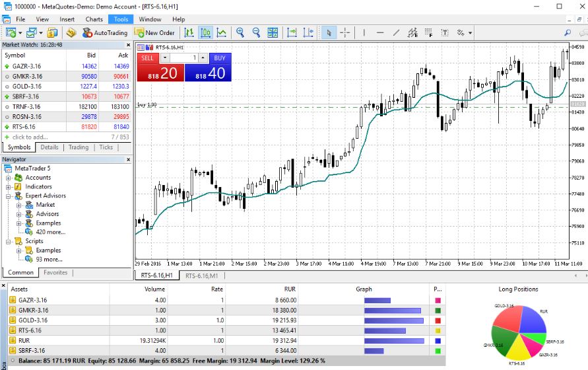This screenshot has height=370, width=588.
Task: Toggle Market Watch with the dollar icon
Action: point(53,32)
